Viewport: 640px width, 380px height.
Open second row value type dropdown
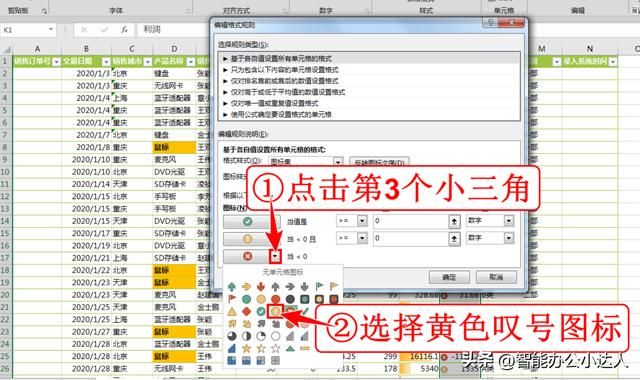(x=509, y=238)
